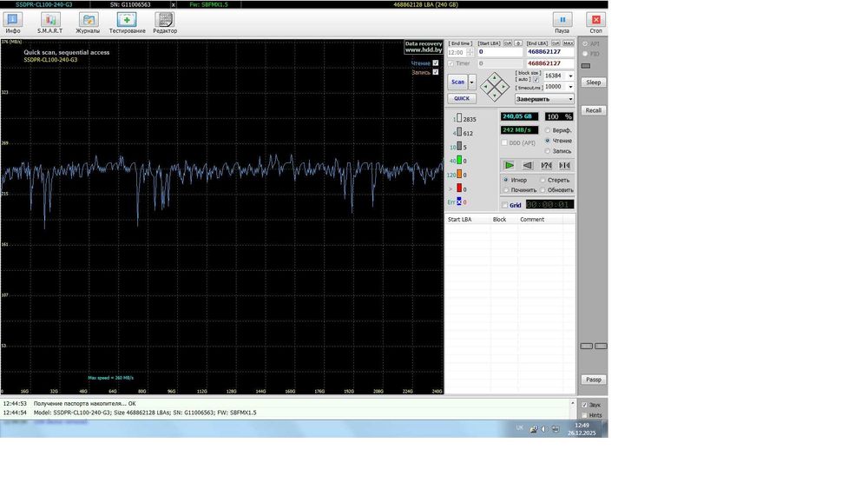Click the down arrow of the navigation diamond

tap(495, 95)
